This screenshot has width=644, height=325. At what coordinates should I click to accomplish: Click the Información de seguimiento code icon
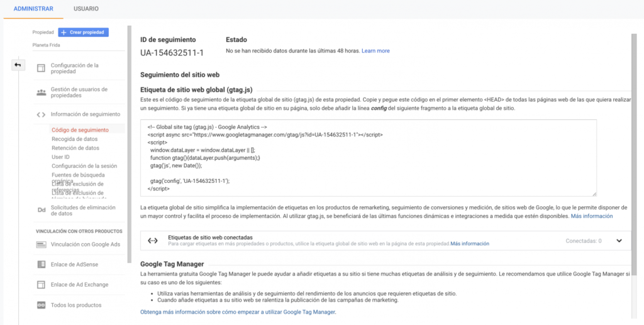(x=41, y=114)
